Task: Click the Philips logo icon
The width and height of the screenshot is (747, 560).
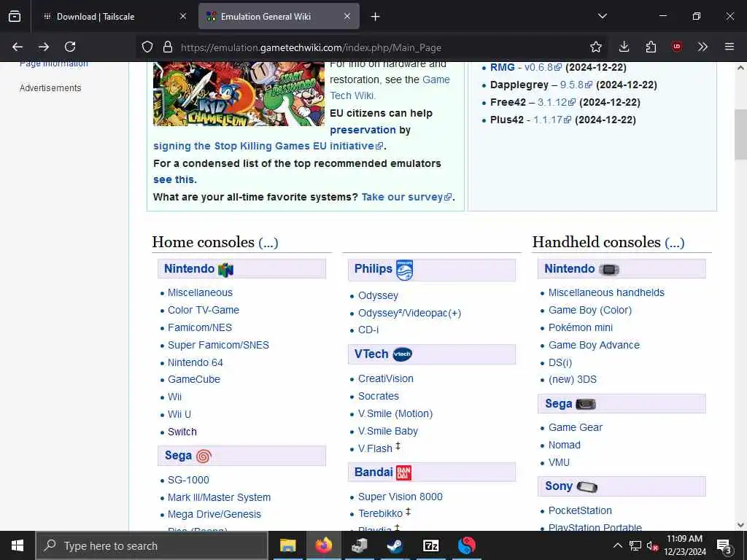Action: tap(404, 270)
